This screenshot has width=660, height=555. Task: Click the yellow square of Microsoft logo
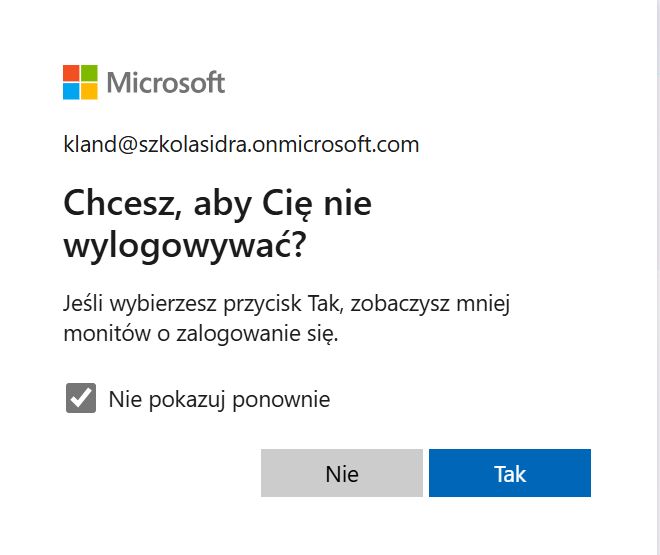tap(89, 91)
